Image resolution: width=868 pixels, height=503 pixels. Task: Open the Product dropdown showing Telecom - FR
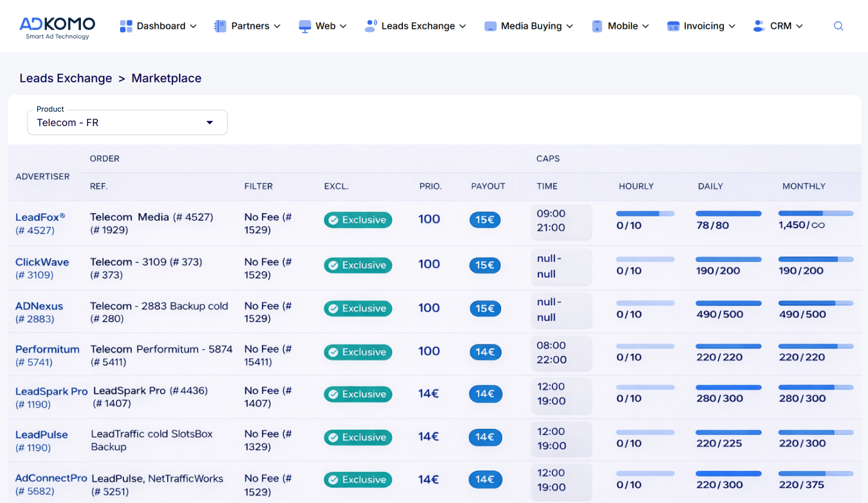click(x=127, y=123)
